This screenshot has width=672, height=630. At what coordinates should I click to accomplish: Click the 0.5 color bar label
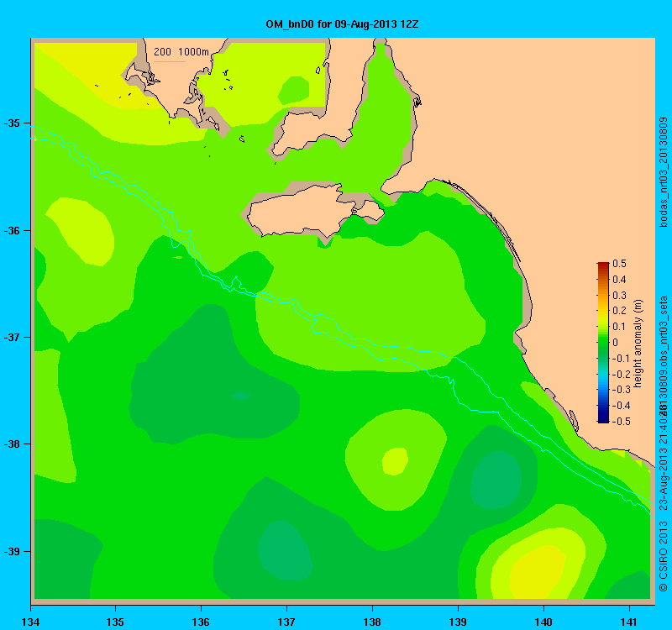[619, 264]
